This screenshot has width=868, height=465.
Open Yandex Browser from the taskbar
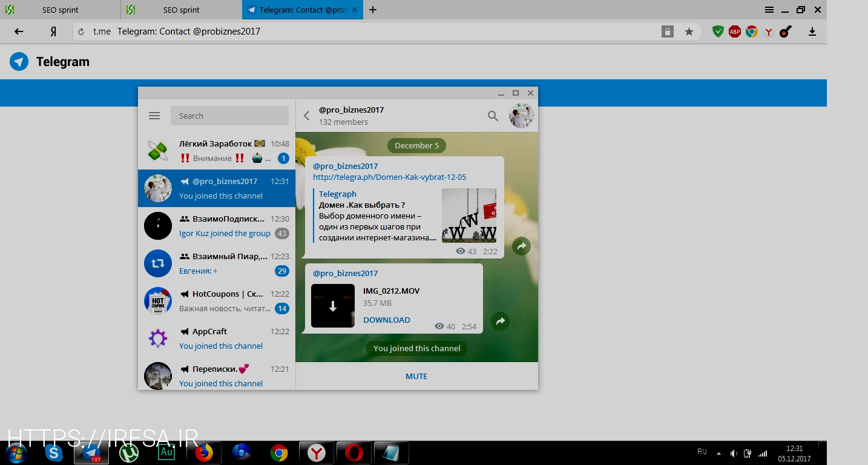pos(317,453)
